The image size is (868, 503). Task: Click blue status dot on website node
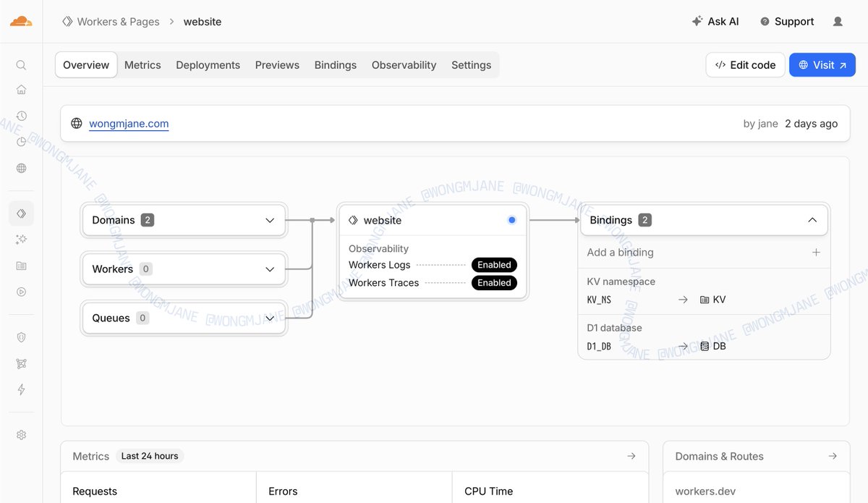512,220
